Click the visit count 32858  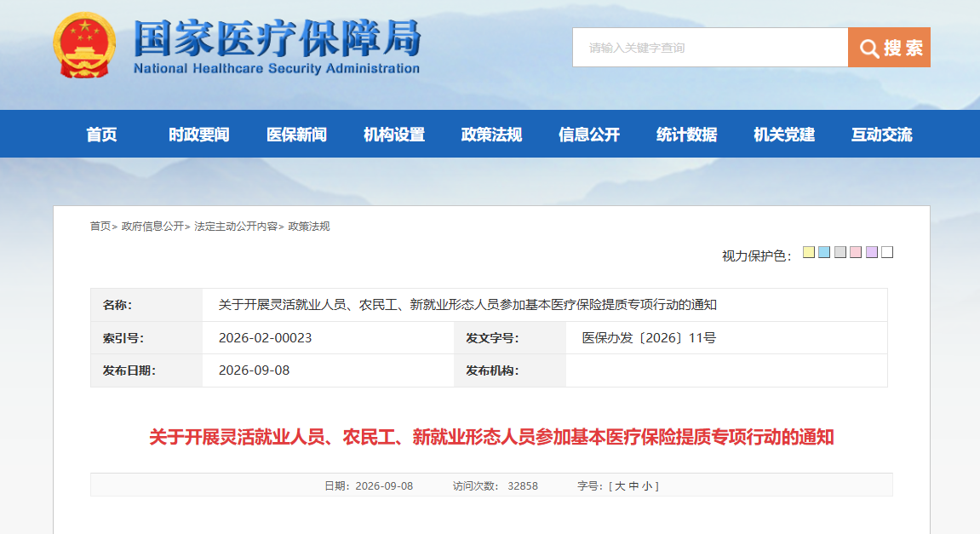pos(523,485)
